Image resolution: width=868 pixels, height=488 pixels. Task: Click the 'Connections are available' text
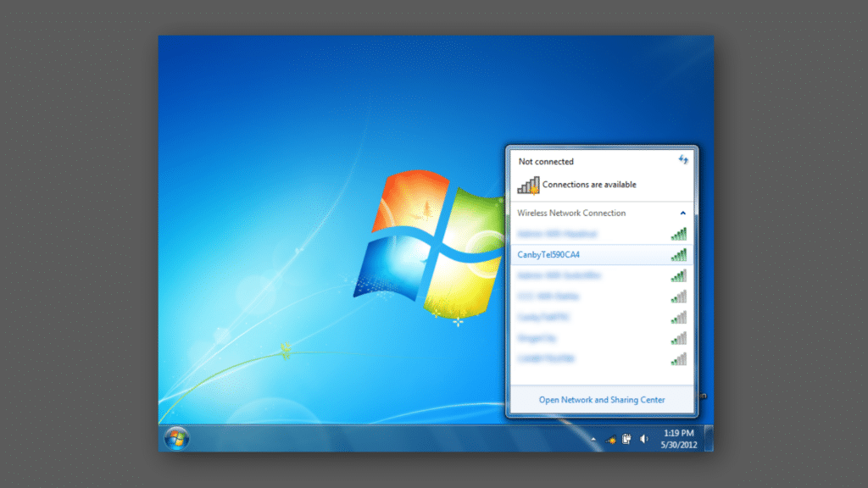589,185
